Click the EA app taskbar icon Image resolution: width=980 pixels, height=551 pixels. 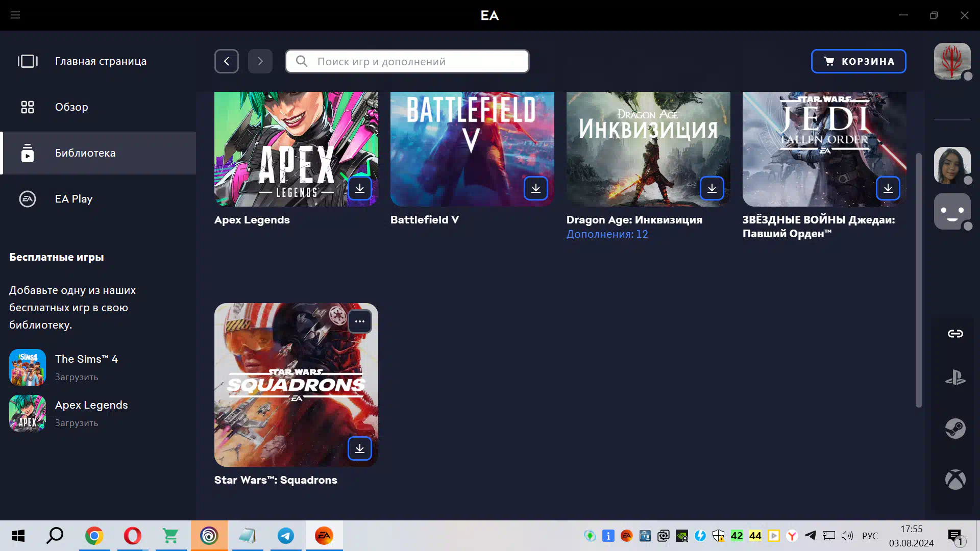click(x=324, y=536)
